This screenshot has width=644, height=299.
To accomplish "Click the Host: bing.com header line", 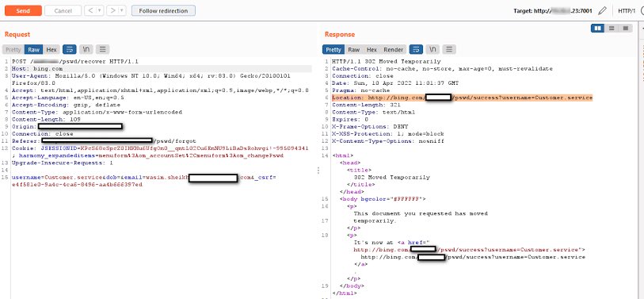I will [37, 69].
